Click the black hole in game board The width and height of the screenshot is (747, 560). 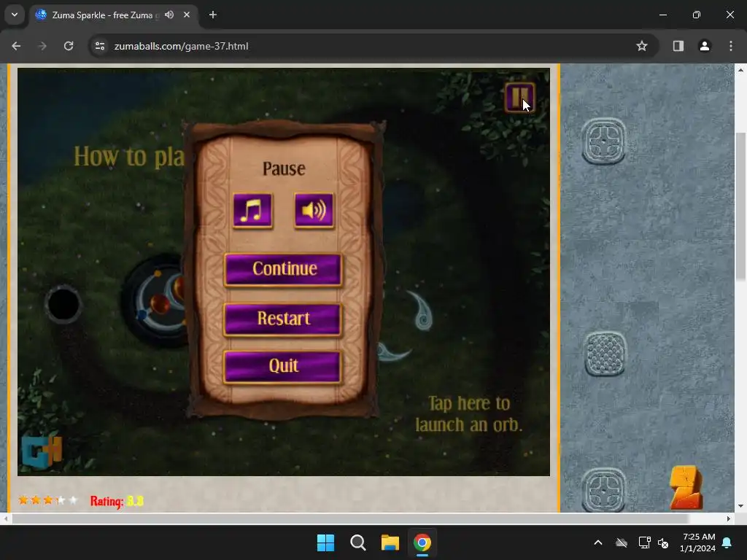click(63, 304)
